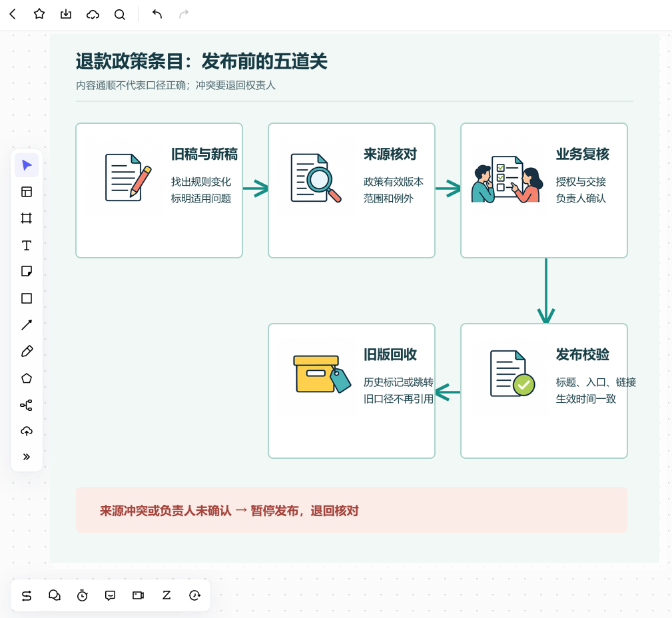
Task: Select subtitle 内容通顺不代表口径正确
Action: [x=131, y=85]
